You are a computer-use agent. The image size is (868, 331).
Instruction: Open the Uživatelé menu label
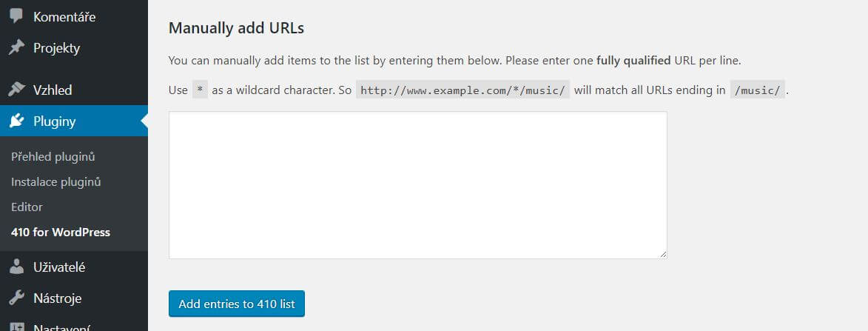(59, 267)
